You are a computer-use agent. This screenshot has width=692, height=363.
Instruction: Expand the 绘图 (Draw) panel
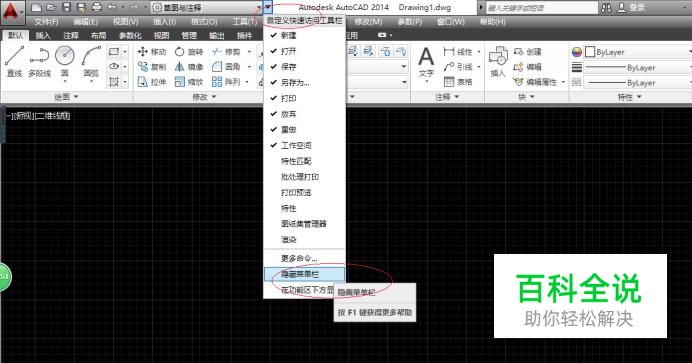pyautogui.click(x=66, y=97)
